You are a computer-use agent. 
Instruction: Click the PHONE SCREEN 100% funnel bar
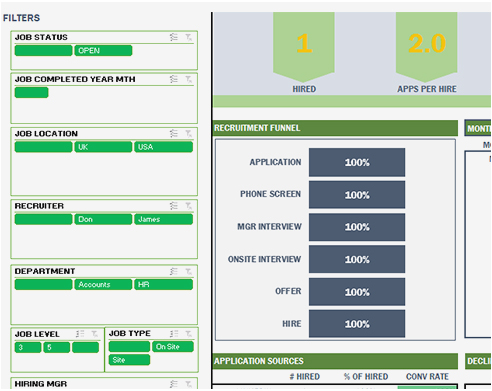357,195
